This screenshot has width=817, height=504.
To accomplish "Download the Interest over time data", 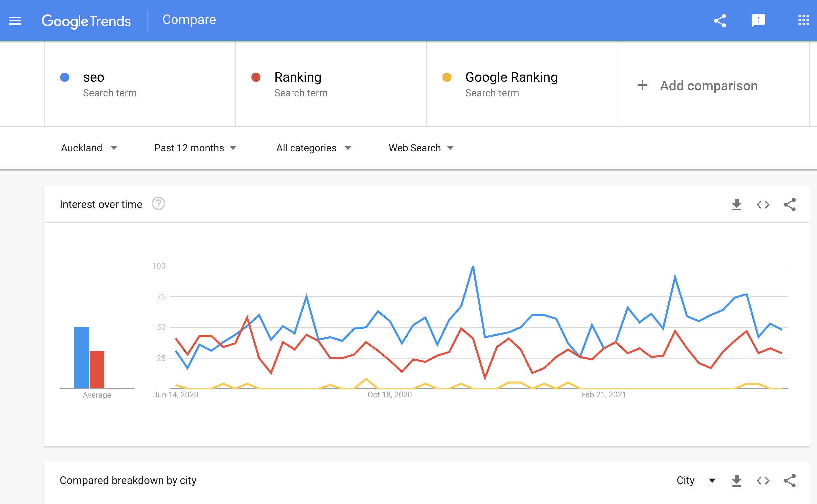I will tap(736, 204).
